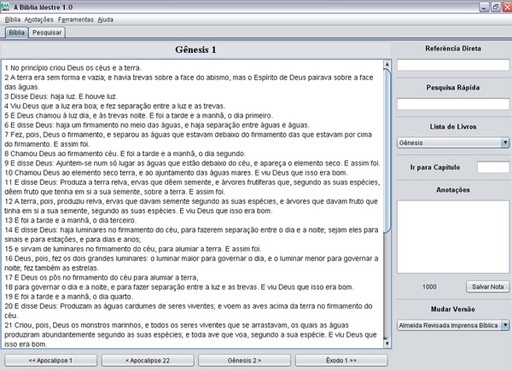Restore the window size
Screen dimensions: 512x370
[496, 7]
